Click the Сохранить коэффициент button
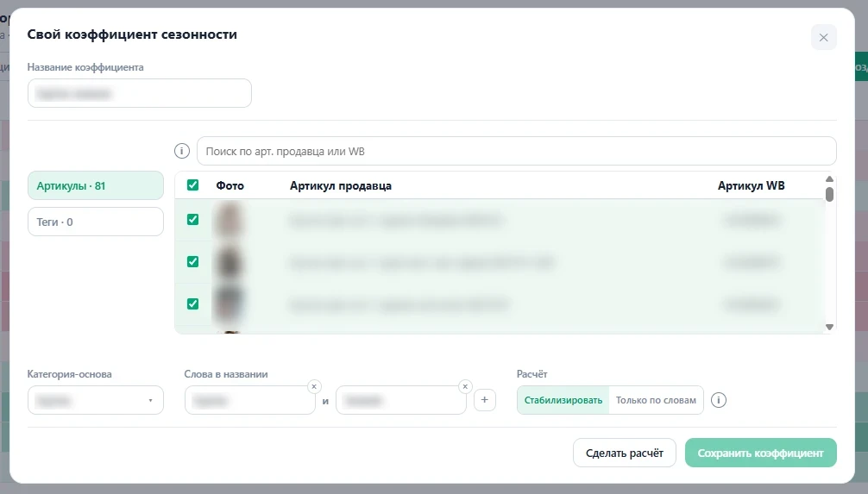 761,453
